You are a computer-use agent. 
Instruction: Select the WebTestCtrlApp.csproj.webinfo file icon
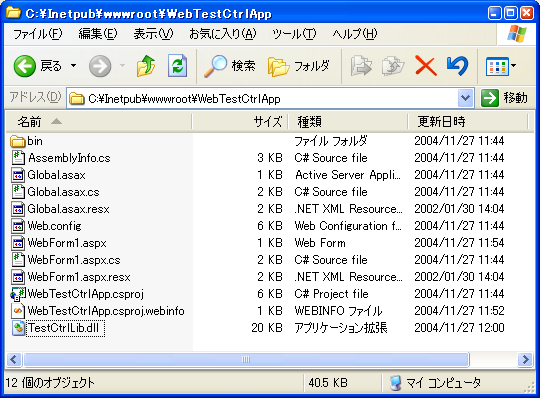tap(18, 311)
